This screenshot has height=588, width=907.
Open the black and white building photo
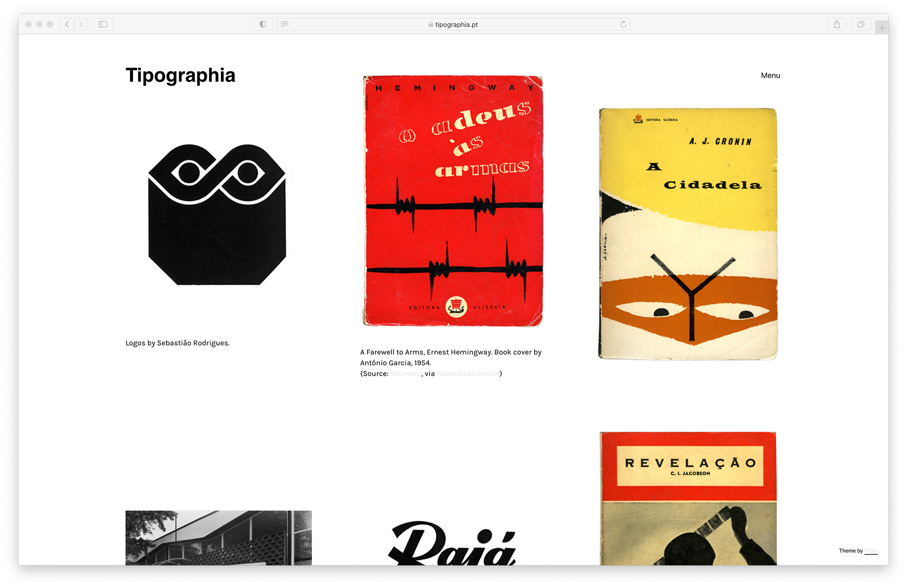pos(219,538)
